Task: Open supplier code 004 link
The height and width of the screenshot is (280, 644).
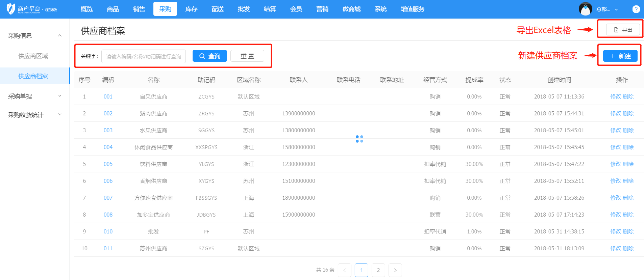Action: pos(108,147)
